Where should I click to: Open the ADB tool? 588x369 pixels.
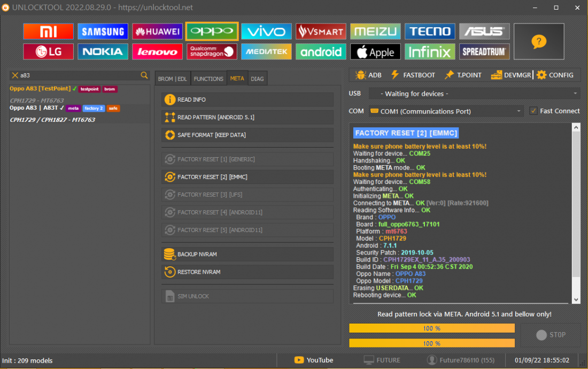pos(369,75)
